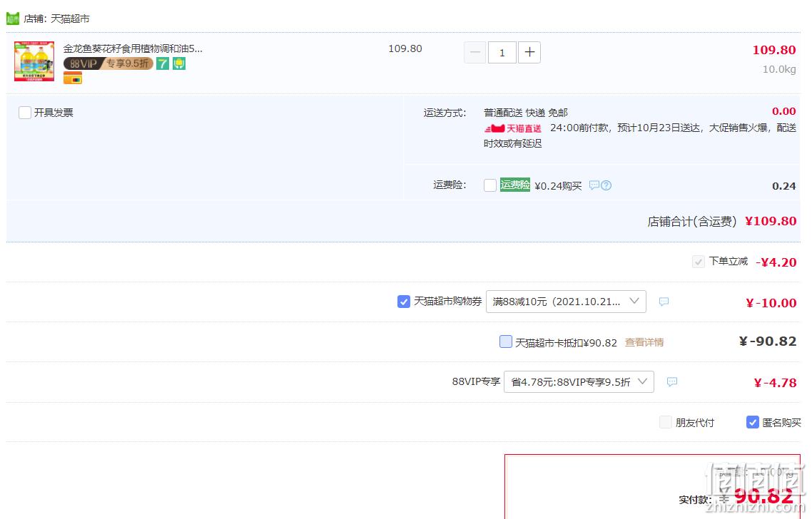812x519 pixels.
Task: Click the 88VIP 9.5折 discount badge
Action: coord(108,63)
